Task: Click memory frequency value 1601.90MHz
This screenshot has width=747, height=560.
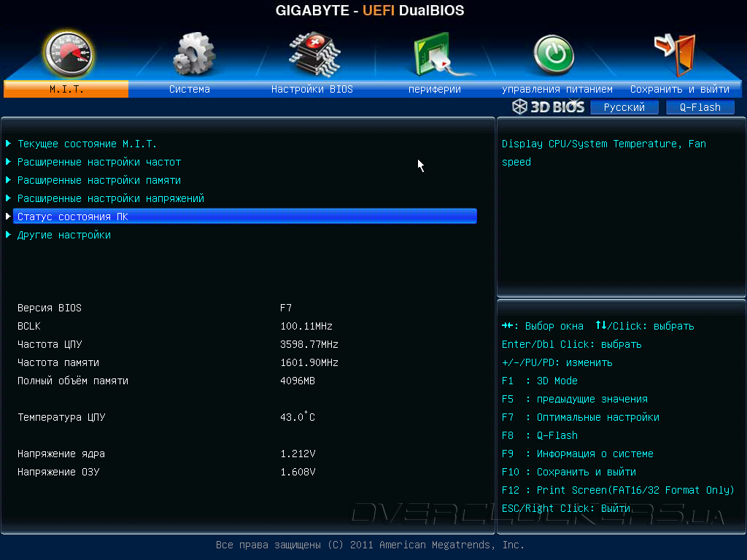Action: [309, 362]
